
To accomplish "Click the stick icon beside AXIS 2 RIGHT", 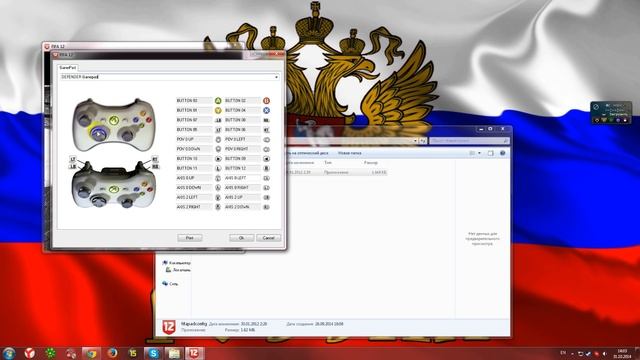I will pyautogui.click(x=218, y=207).
